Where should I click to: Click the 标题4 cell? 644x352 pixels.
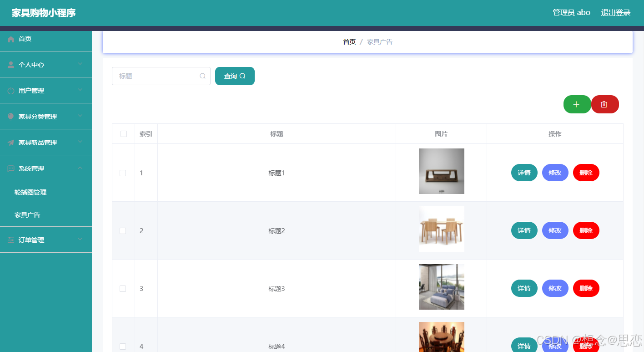[x=277, y=347]
